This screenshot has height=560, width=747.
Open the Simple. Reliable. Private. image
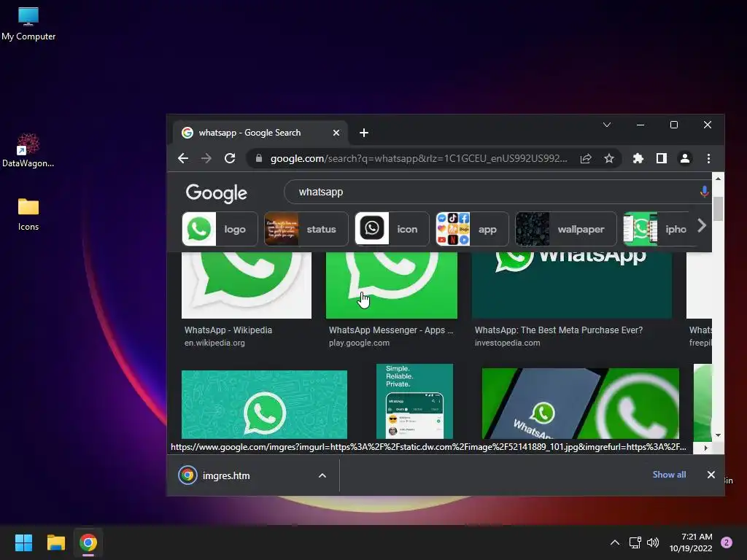[414, 401]
